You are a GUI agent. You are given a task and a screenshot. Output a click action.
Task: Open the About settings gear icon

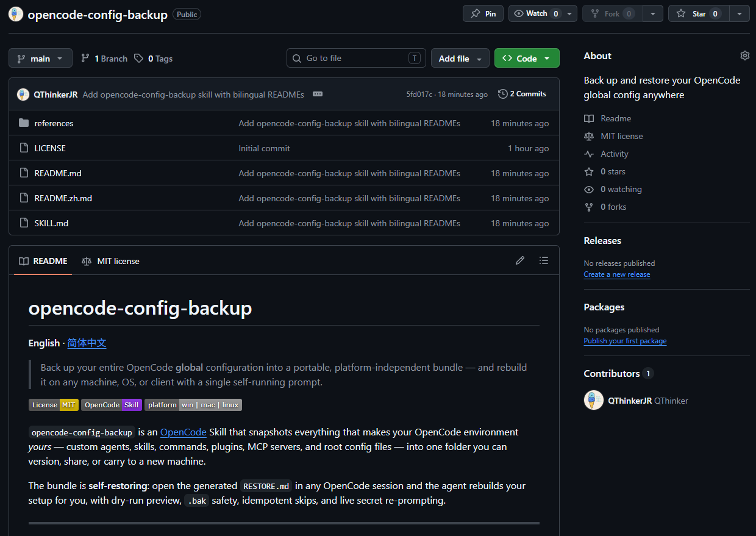click(744, 55)
